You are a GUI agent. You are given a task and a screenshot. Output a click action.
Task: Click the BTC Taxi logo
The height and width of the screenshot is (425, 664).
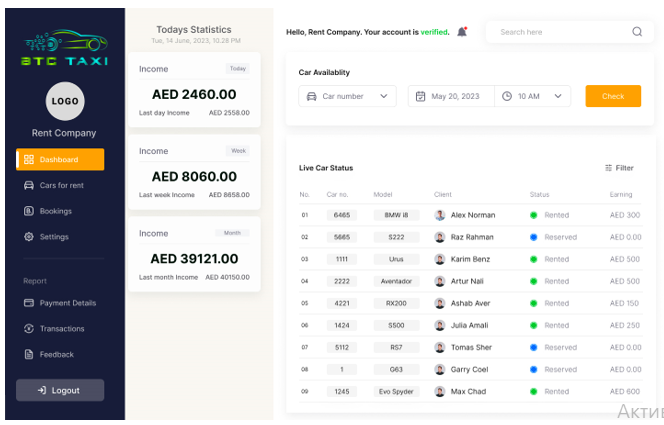[65, 47]
